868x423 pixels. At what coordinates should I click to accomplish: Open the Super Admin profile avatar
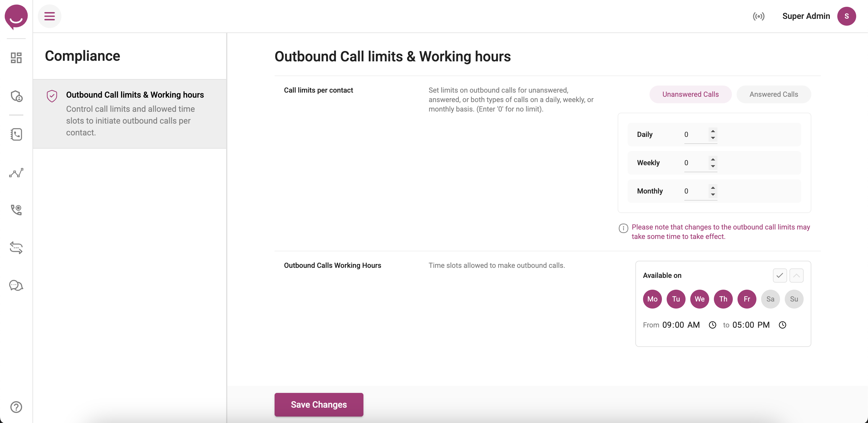point(847,16)
